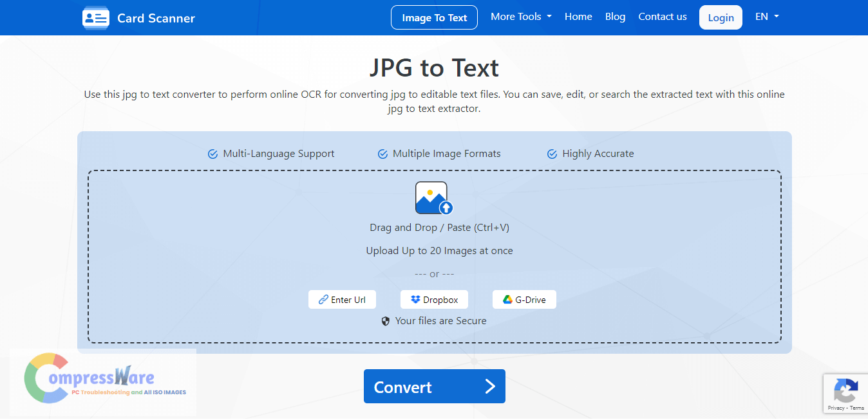Click the Multiple Image Formats checkmark icon
Viewport: 868px width, 420px height.
[382, 154]
